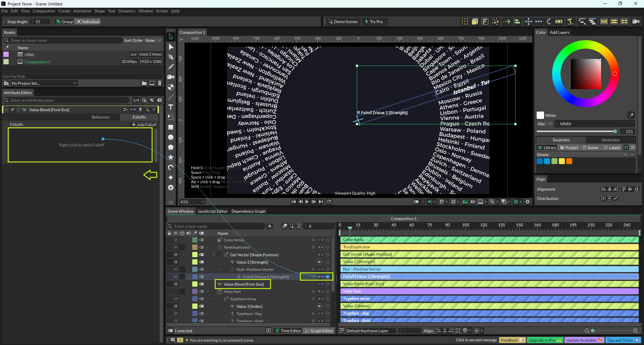The width and height of the screenshot is (644, 345).
Task: Open the Composition menu
Action: pyautogui.click(x=44, y=11)
